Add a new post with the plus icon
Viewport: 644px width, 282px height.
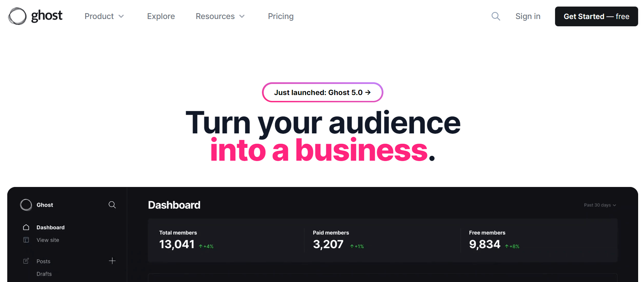click(x=112, y=261)
